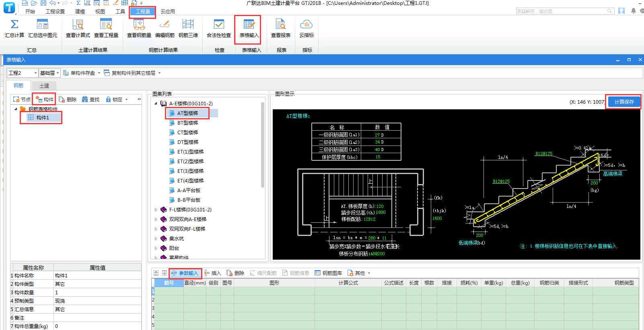Collapse 钢筋表格构件 tree node
The height and width of the screenshot is (330, 644).
(x=16, y=109)
